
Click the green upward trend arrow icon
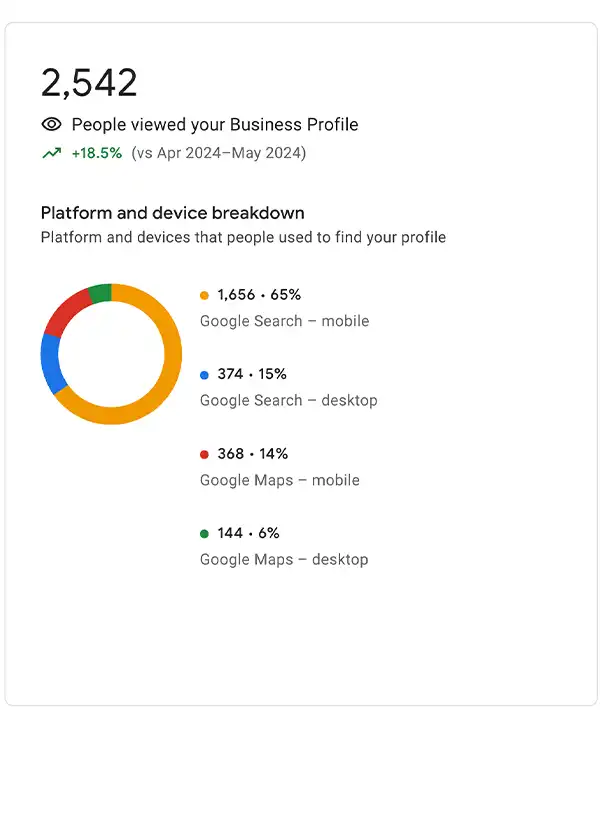(x=51, y=153)
